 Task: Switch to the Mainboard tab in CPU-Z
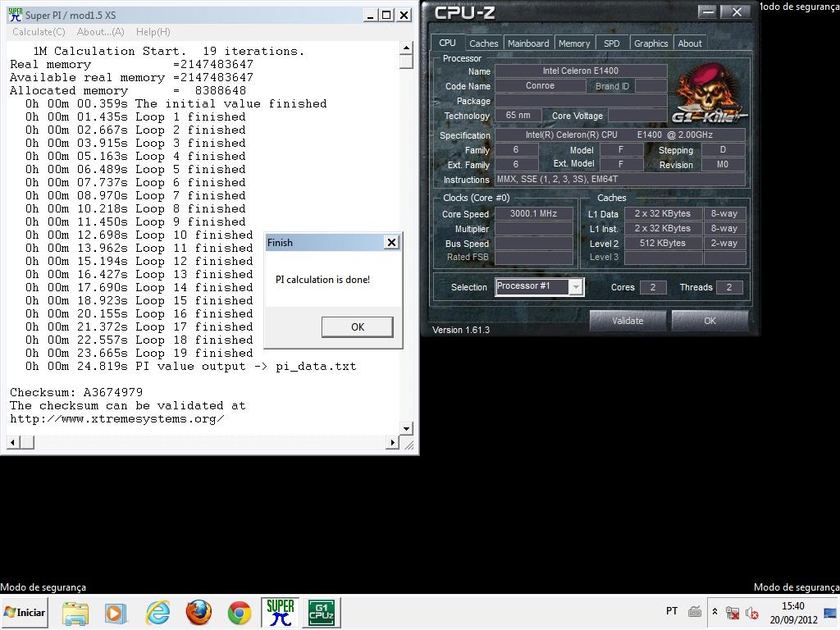[x=528, y=43]
